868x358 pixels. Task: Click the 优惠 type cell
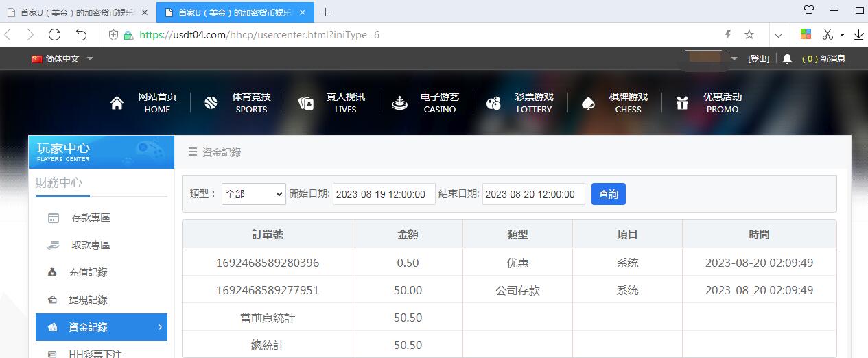518,263
